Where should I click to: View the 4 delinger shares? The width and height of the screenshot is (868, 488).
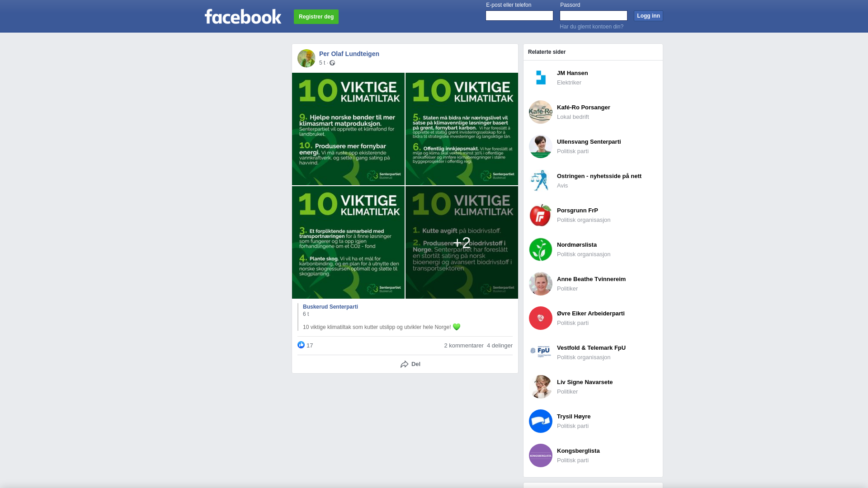(500, 346)
